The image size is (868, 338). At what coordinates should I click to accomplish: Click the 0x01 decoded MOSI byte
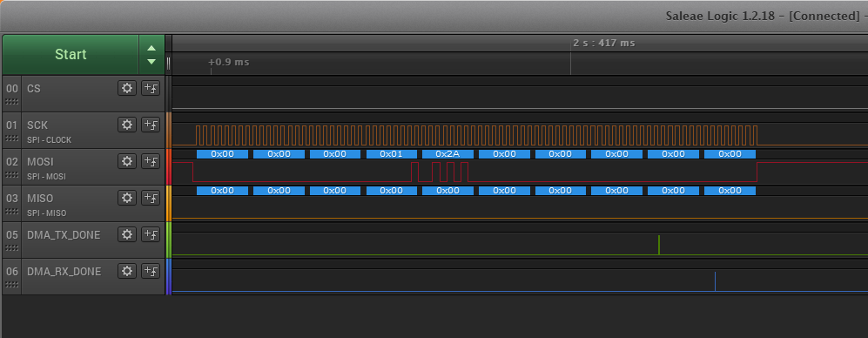pos(392,154)
